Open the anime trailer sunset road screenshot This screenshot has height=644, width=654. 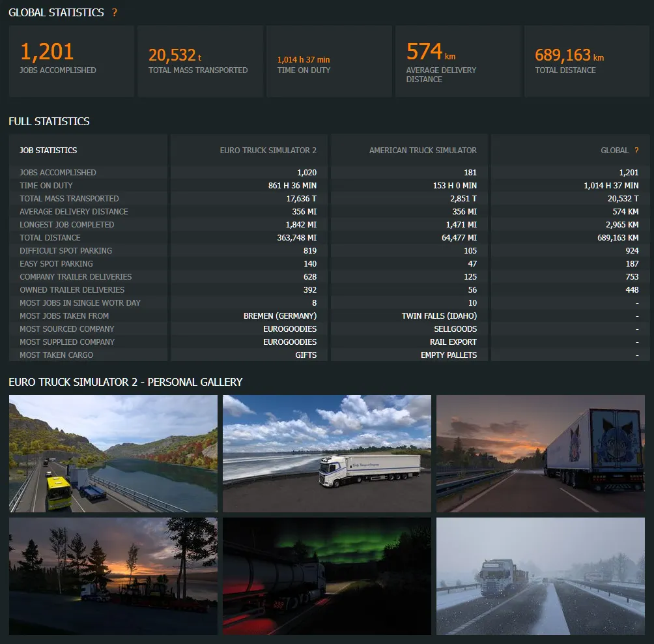click(x=541, y=454)
